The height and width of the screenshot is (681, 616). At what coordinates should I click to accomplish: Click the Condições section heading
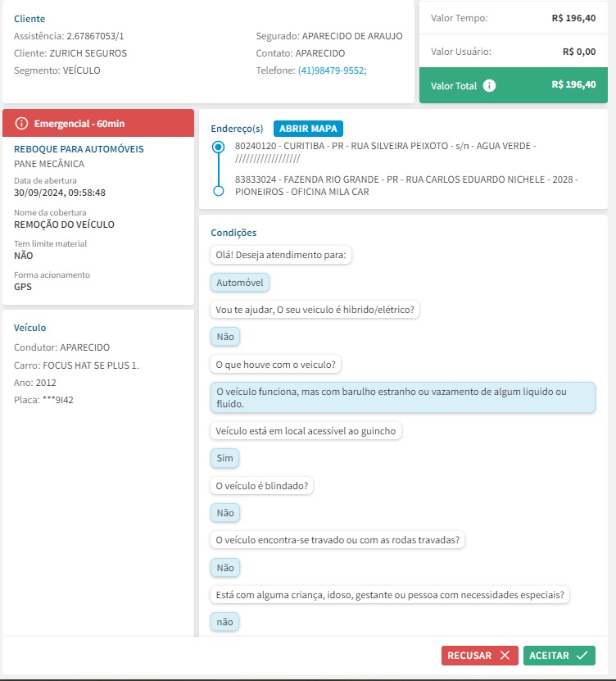(233, 233)
